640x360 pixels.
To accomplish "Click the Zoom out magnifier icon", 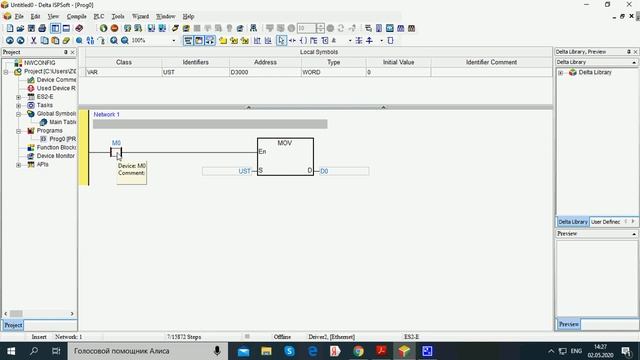I will [x=125, y=40].
